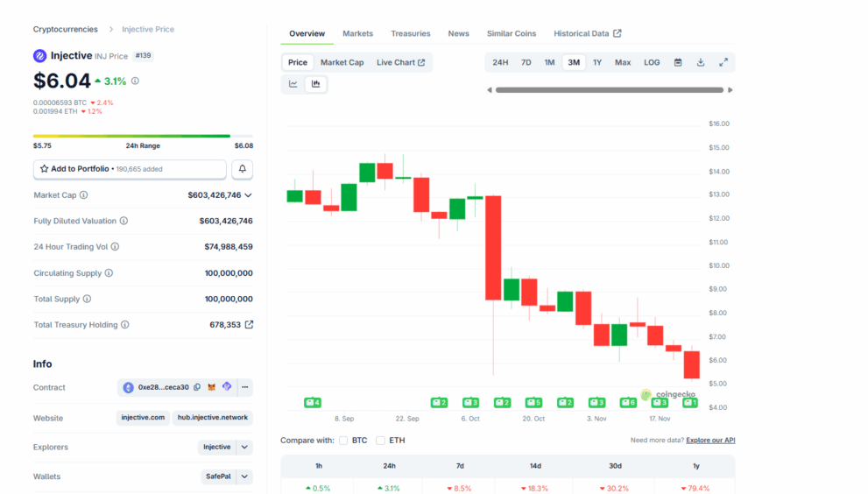Switch to the Markets tab
Screen dimensions: 868x494
pos(357,33)
